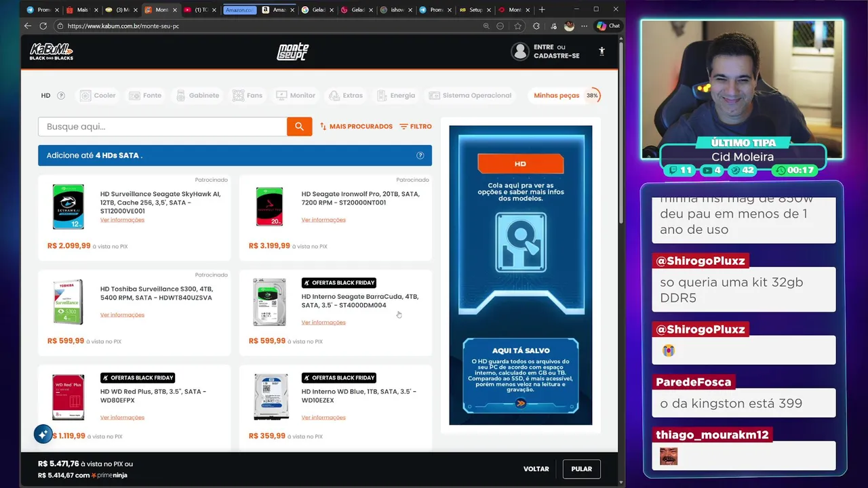Click the 'Busque aqui...' search field

tap(162, 127)
